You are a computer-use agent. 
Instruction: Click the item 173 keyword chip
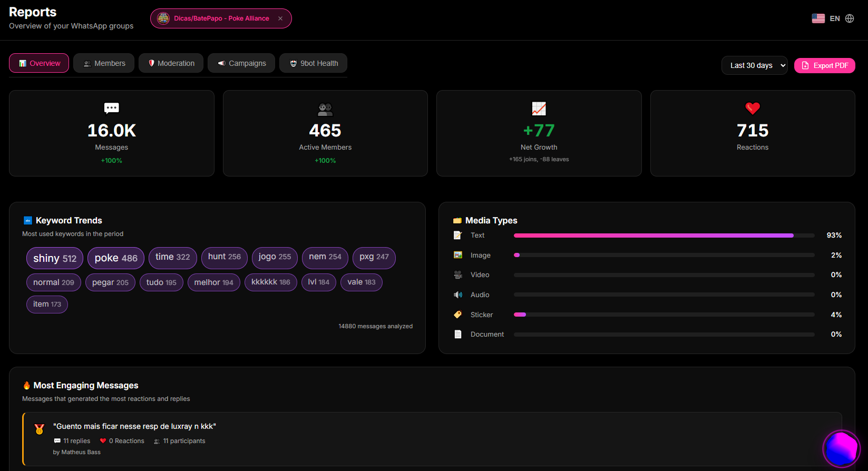(47, 304)
